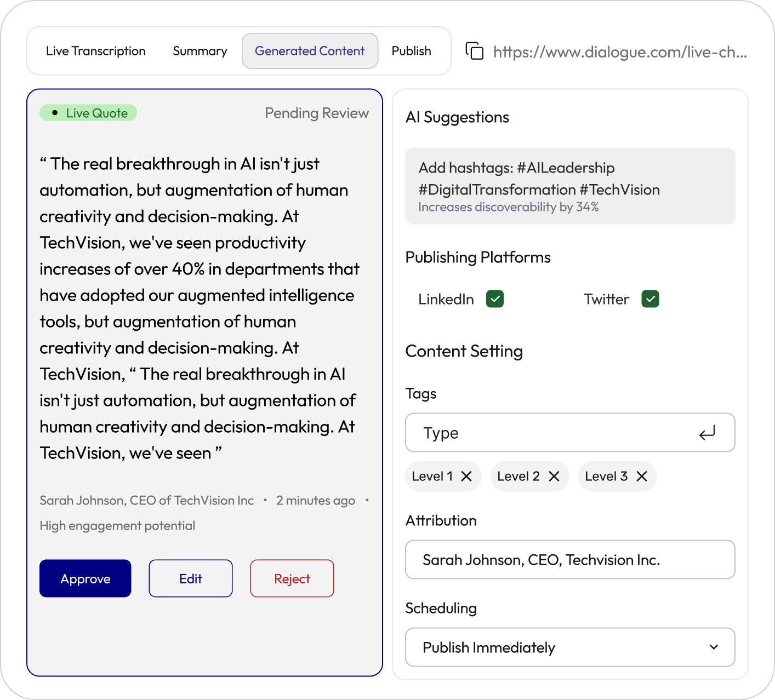Click the Level 1 tag chip label
The width and height of the screenshot is (775, 700).
point(432,477)
